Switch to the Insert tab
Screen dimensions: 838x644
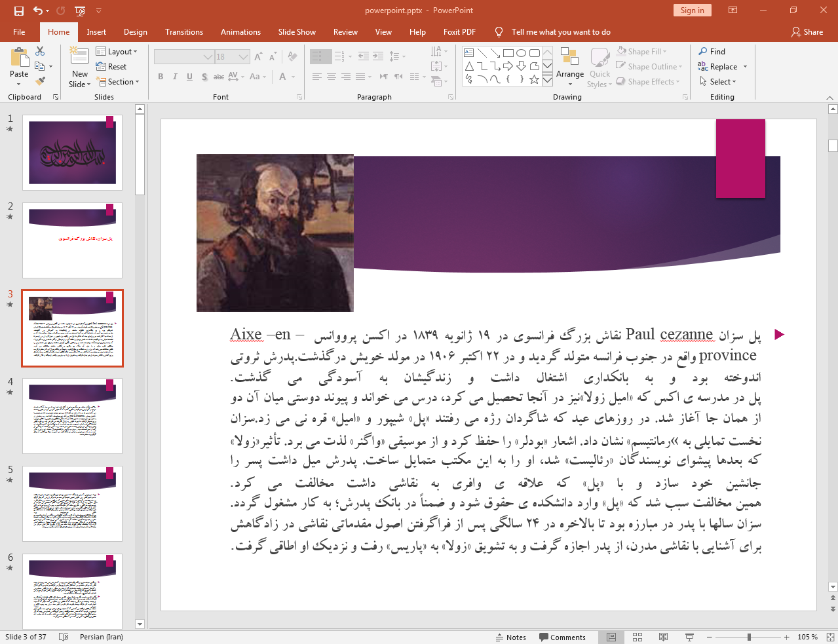point(96,31)
